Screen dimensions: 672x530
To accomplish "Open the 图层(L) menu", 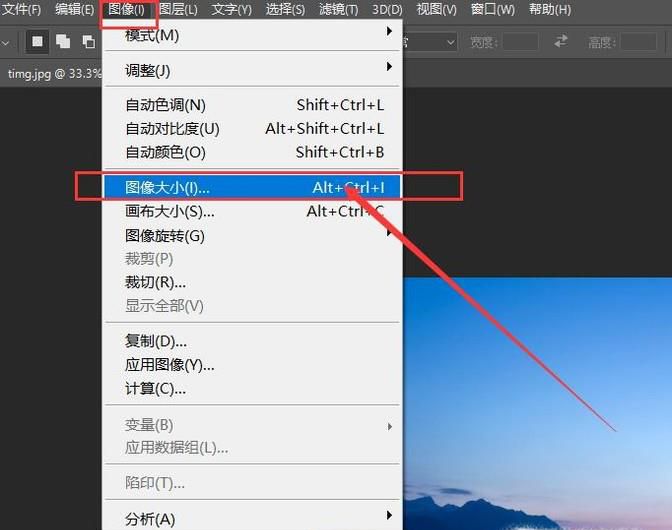I will [178, 9].
